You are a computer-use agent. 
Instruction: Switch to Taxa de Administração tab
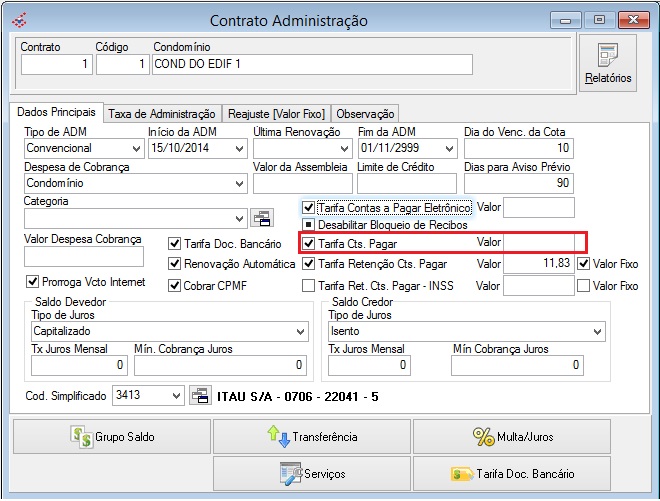[162, 114]
